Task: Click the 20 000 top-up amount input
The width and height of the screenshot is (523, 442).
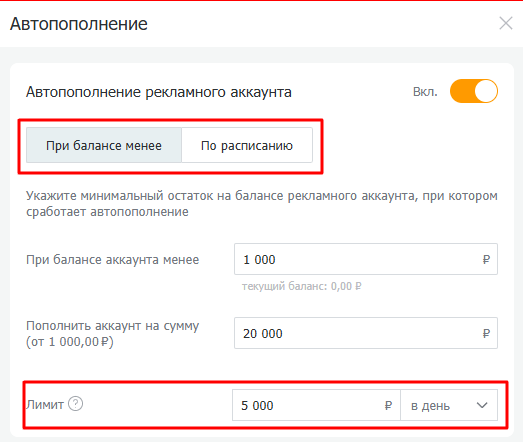Action: pos(366,333)
